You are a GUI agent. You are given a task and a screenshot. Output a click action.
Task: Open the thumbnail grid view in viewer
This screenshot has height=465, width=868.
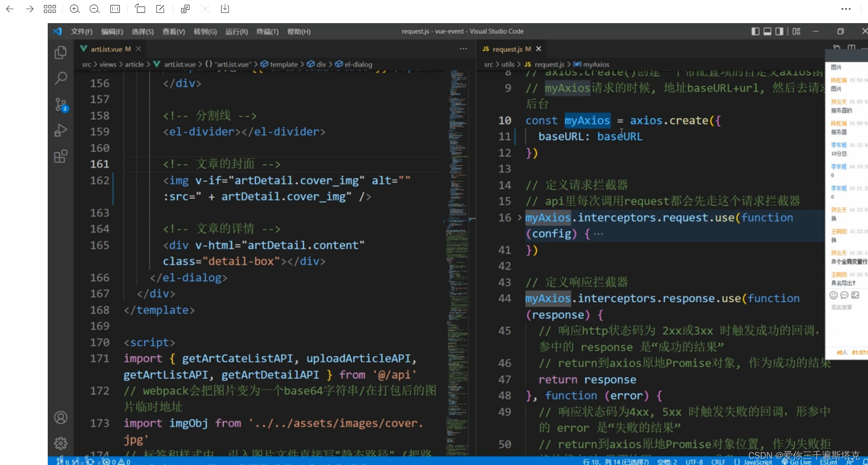point(50,9)
